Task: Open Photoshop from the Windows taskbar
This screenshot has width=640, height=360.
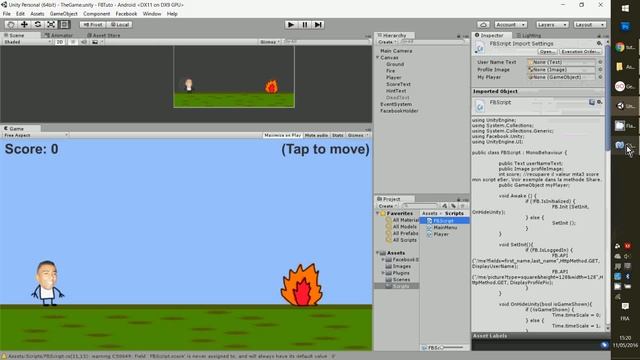Action: (625, 27)
